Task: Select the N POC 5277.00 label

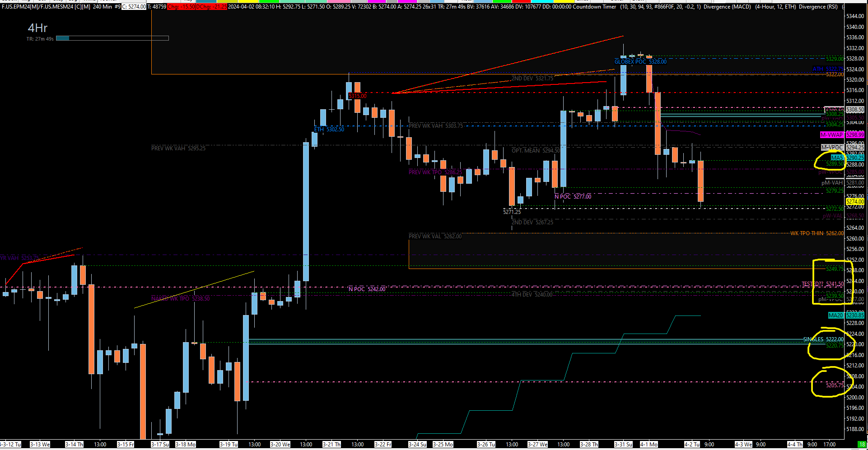Action: tap(573, 197)
